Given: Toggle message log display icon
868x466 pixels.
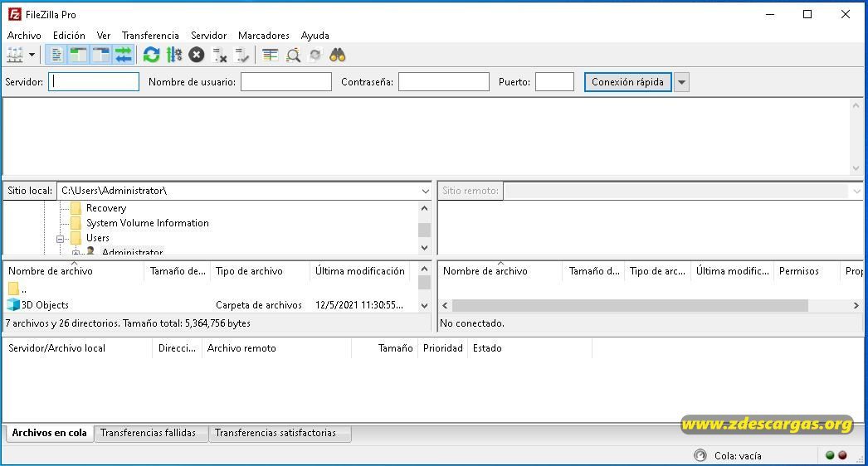Looking at the screenshot, I should click(x=56, y=55).
